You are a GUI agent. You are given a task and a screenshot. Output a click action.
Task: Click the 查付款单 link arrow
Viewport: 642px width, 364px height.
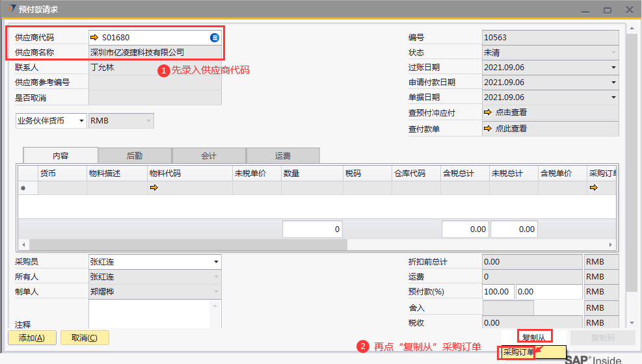487,129
